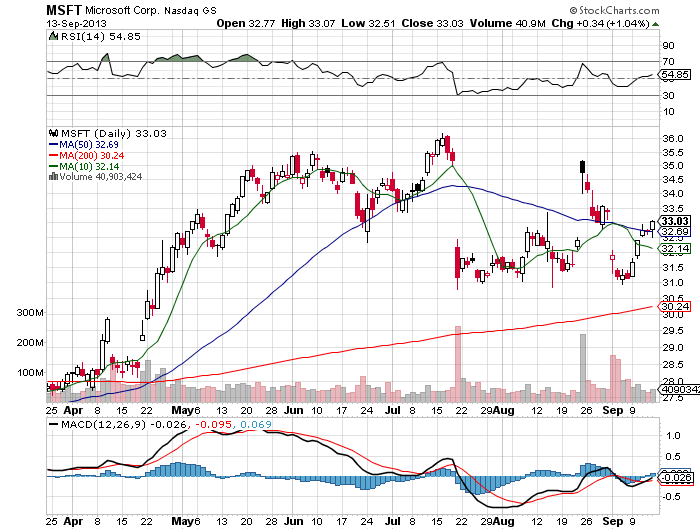Click the RSI value label 54.85 on axis
The height and width of the screenshot is (530, 700).
pyautogui.click(x=675, y=75)
